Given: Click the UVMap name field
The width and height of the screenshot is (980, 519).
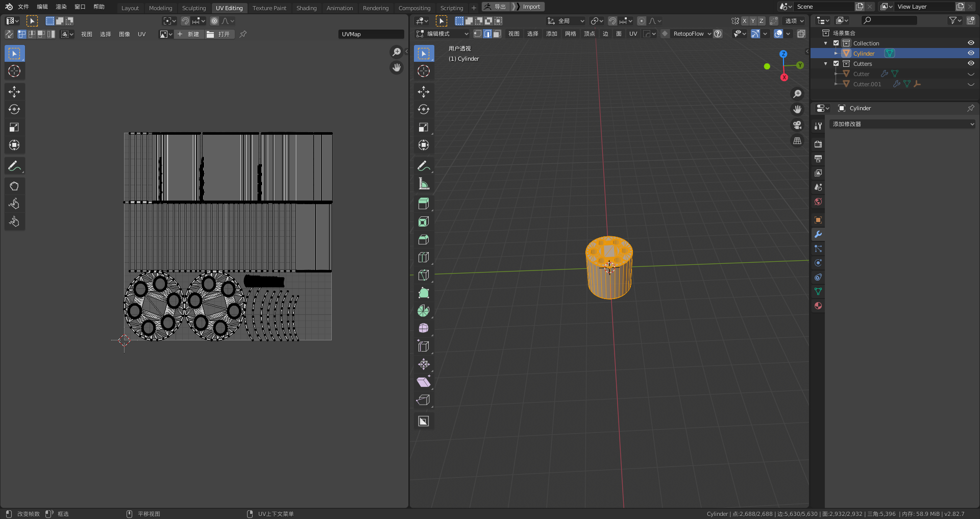Looking at the screenshot, I should (371, 34).
